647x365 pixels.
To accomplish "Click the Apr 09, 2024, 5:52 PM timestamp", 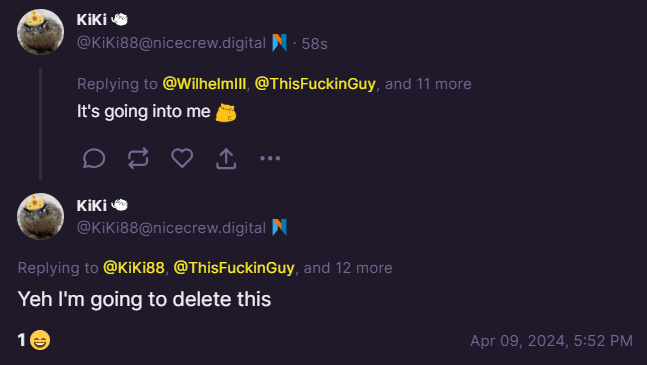I will (551, 341).
